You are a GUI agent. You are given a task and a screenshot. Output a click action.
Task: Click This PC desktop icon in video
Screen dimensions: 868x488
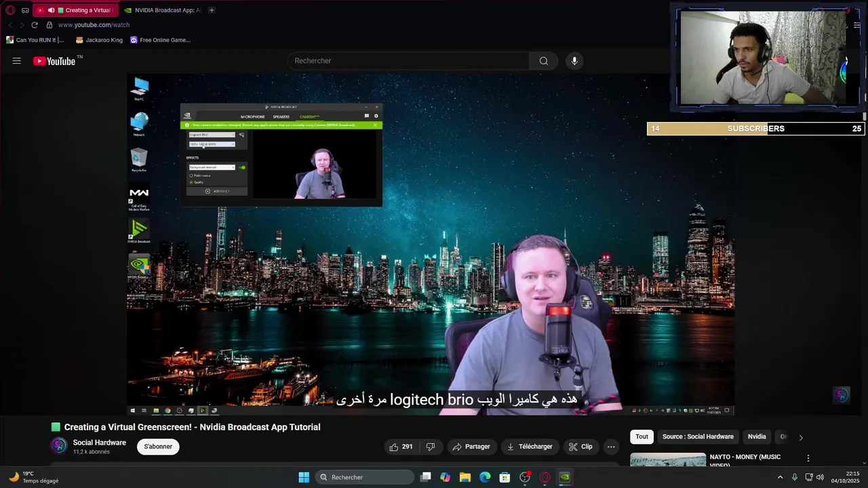tap(139, 89)
